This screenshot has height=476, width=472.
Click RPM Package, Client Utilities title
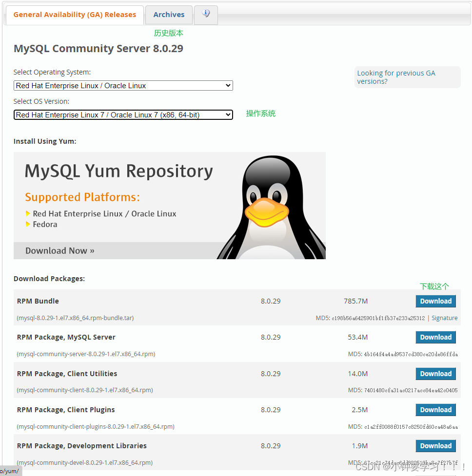[x=67, y=374]
